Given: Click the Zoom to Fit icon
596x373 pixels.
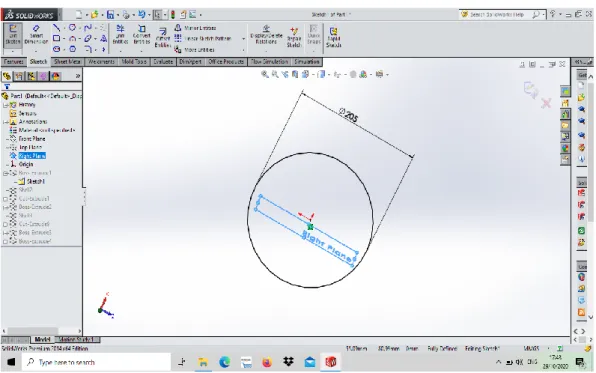Looking at the screenshot, I should point(265,74).
